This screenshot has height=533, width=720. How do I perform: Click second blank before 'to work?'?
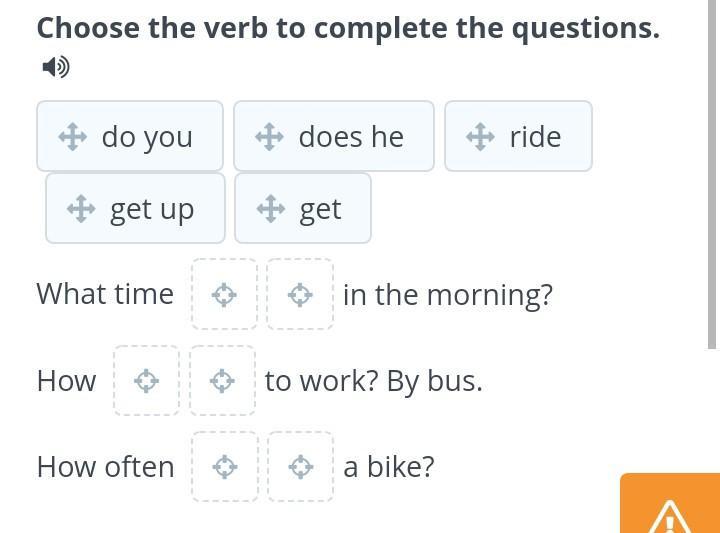[x=223, y=381]
